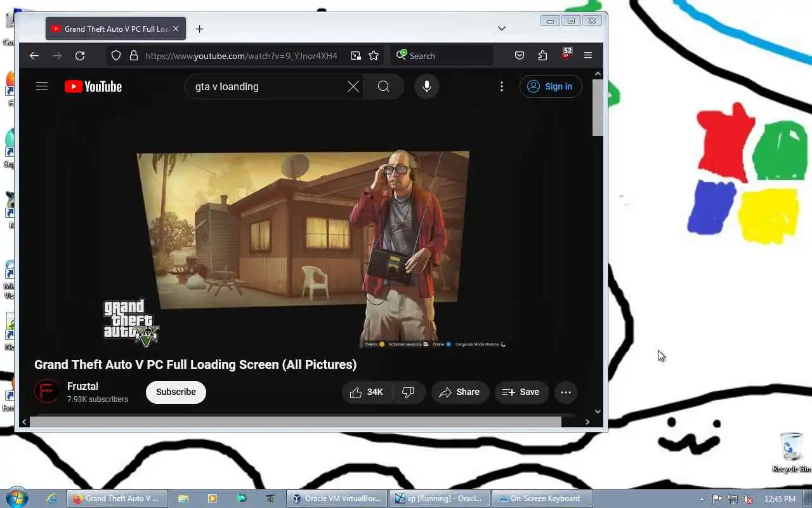
Task: Switch to On-Screen Keyboard window
Action: pyautogui.click(x=542, y=498)
